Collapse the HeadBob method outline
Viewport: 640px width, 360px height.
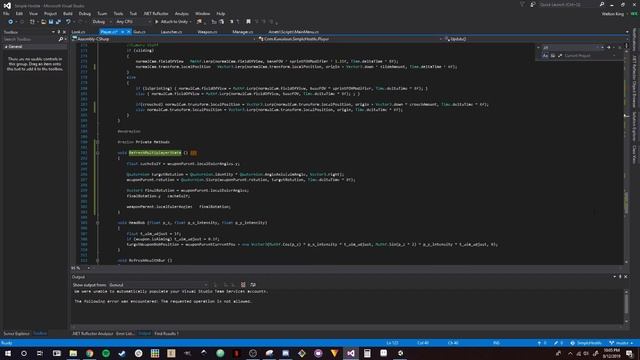click(98, 223)
